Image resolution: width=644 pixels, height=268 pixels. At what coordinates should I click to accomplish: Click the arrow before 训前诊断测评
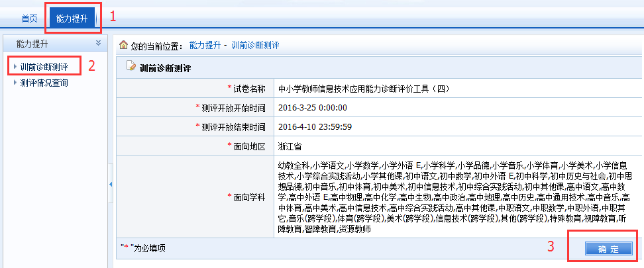point(15,66)
